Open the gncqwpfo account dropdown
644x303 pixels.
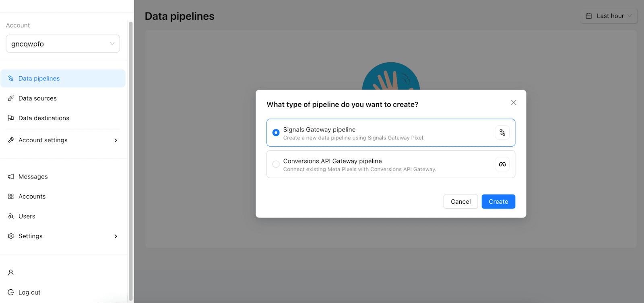[x=63, y=44]
